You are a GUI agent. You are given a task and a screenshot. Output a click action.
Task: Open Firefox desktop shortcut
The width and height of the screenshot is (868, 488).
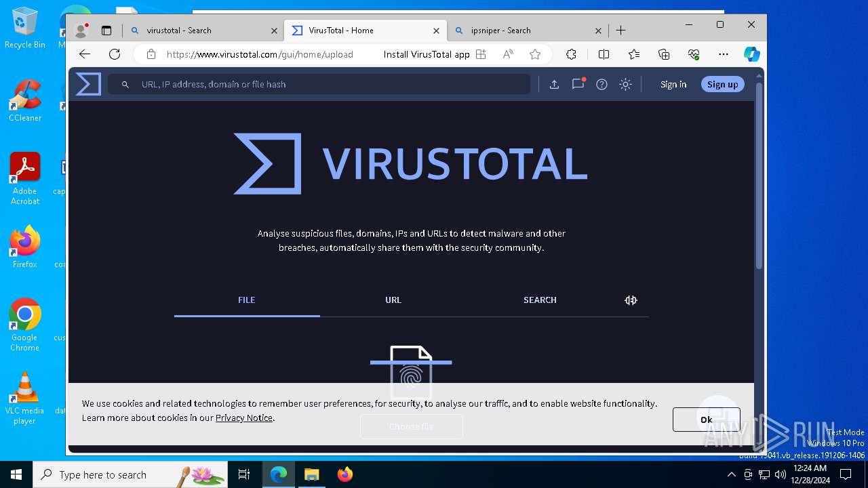25,247
